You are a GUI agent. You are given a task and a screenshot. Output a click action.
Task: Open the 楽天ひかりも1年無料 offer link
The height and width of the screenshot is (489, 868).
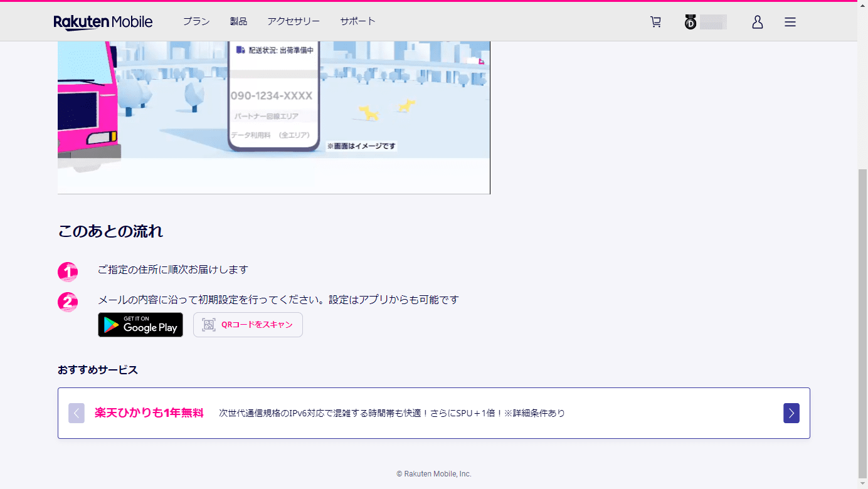(149, 413)
